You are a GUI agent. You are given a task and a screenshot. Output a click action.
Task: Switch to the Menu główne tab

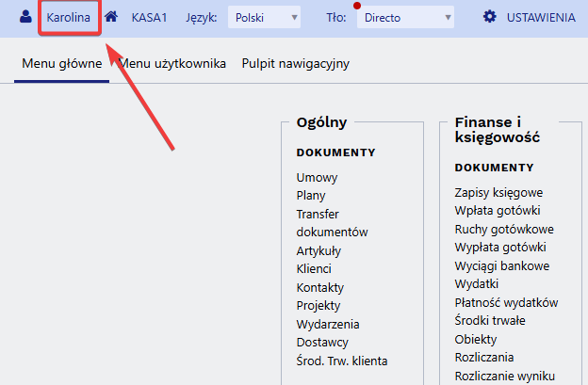[61, 64]
